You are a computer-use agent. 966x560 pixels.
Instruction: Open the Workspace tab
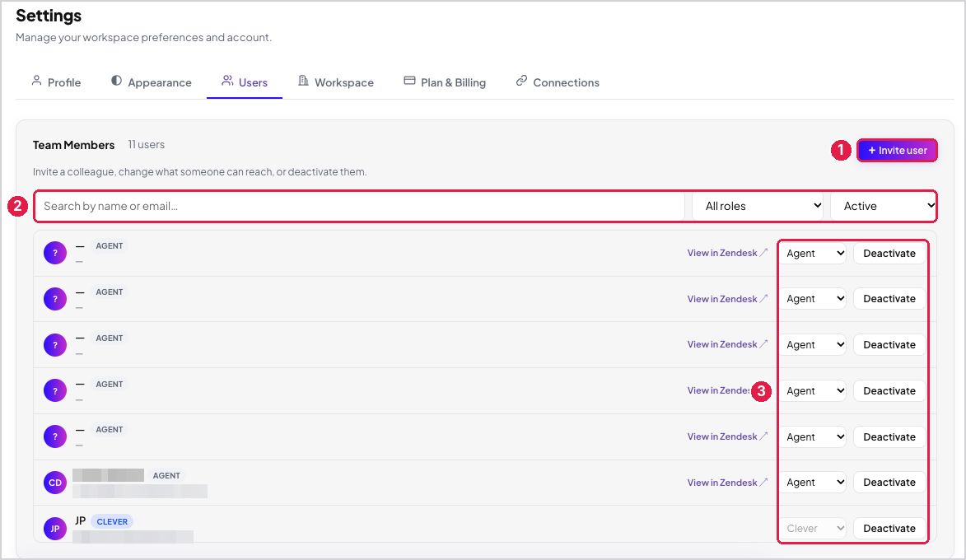coord(336,82)
